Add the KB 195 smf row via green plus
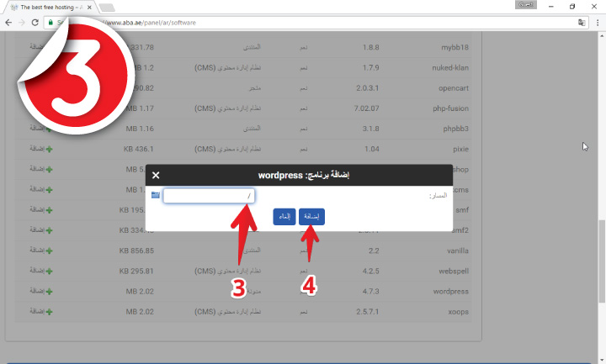 click(x=41, y=209)
